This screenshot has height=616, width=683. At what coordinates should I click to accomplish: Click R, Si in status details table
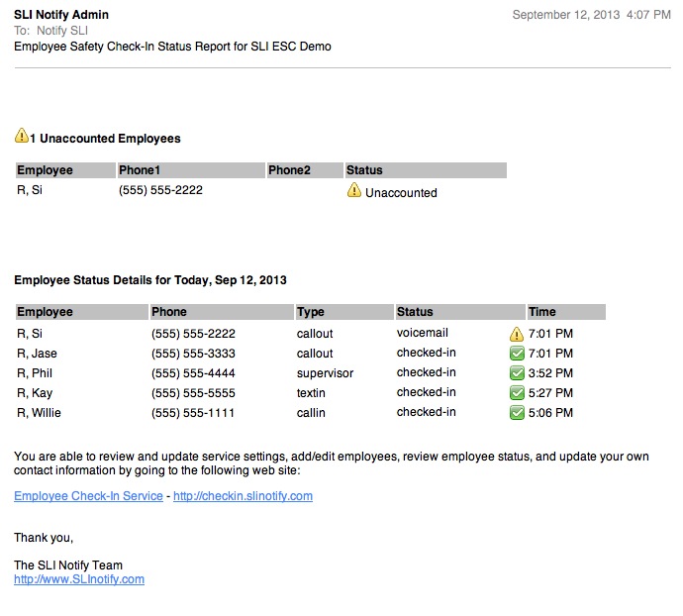tap(30, 334)
